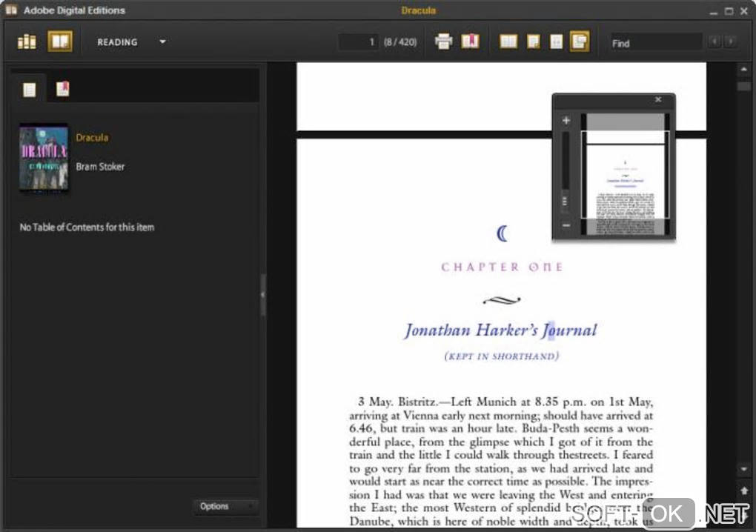Viewport: 756px width, 532px height.
Task: Select double page view icon
Action: click(x=508, y=42)
